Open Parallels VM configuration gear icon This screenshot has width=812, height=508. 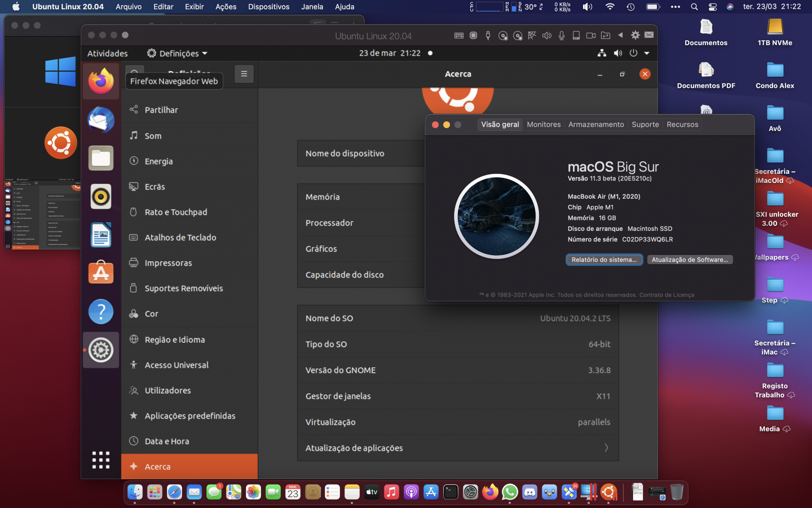tap(635, 35)
